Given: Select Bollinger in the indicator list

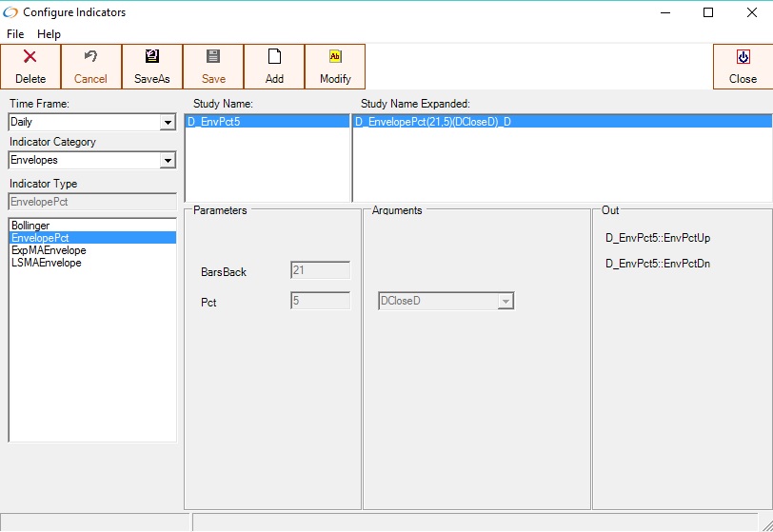Looking at the screenshot, I should pos(30,226).
